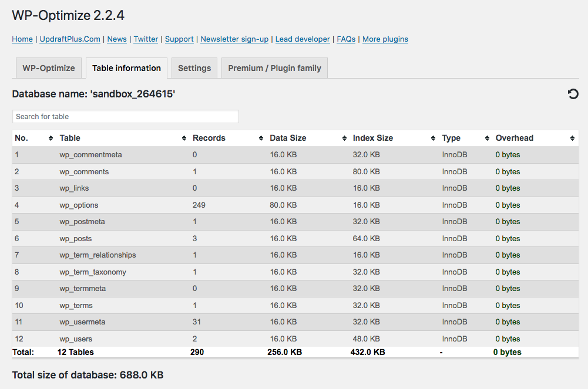Click the Type column header label
The height and width of the screenshot is (389, 588).
click(451, 138)
